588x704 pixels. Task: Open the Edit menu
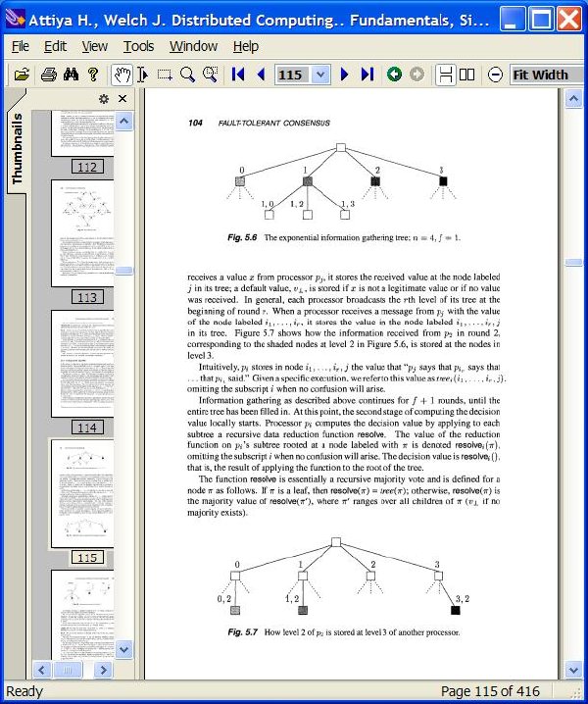coord(55,46)
